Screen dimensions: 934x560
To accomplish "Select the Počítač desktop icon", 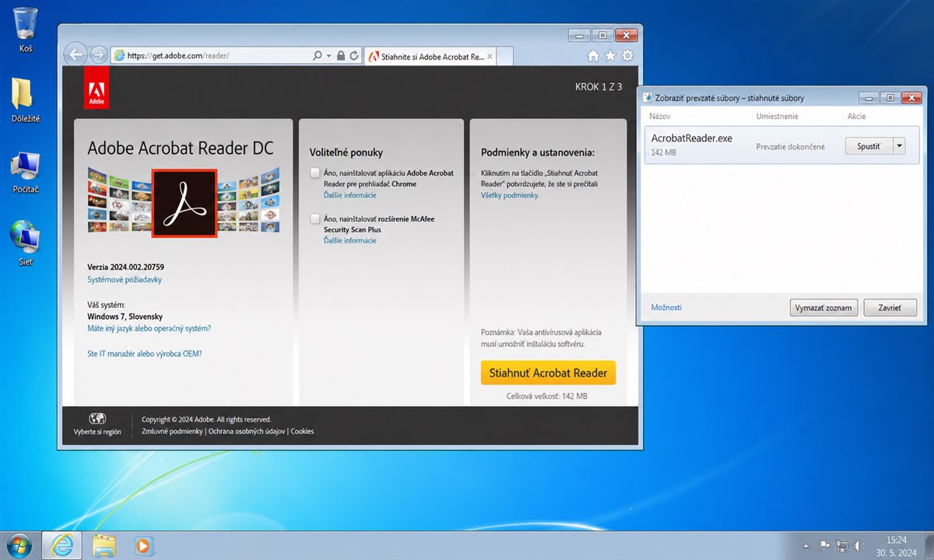I will tap(26, 172).
